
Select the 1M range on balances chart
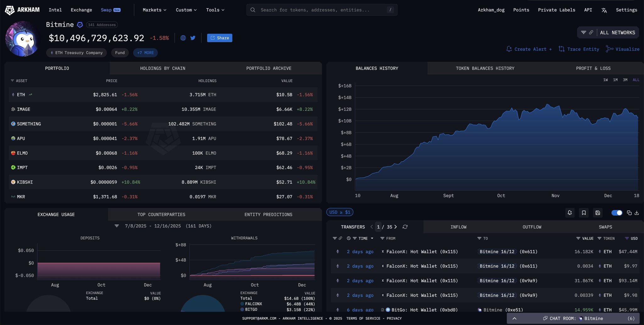point(615,80)
